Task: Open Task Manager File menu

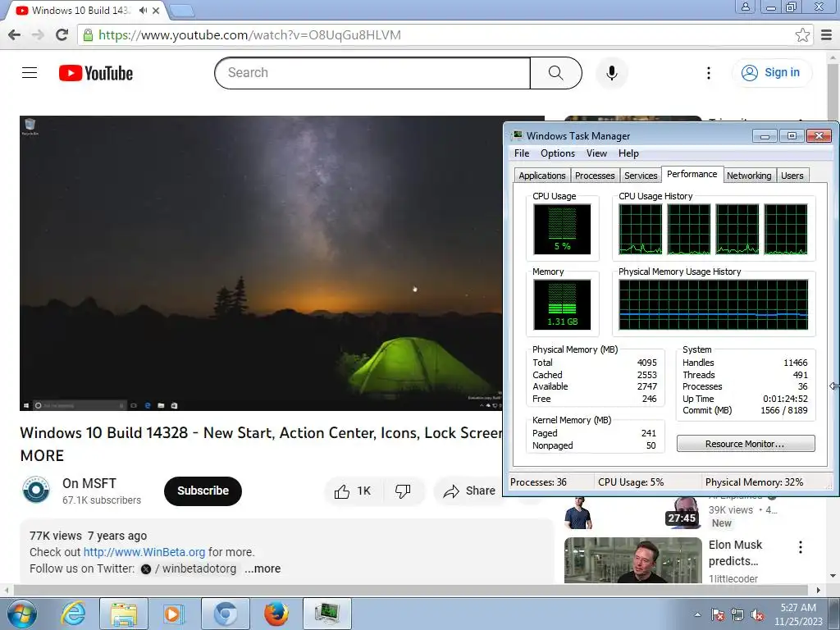Action: [x=522, y=153]
